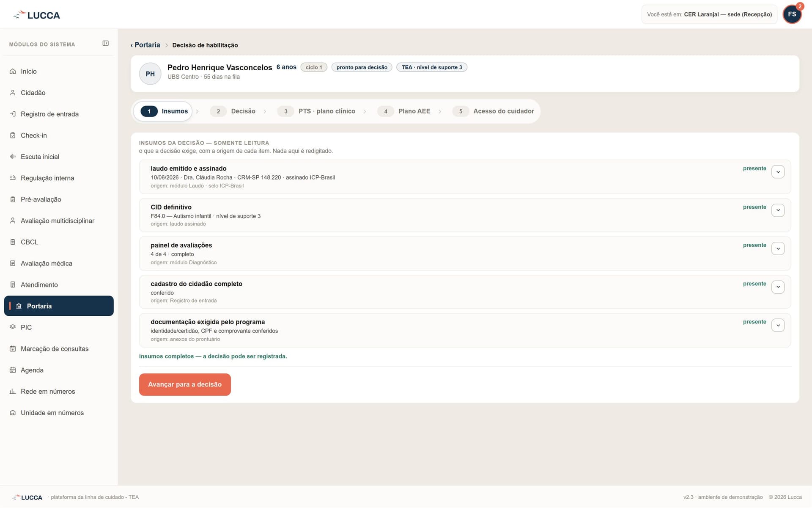
Task: Click the Escuta inicial waveform icon
Action: pos(13,157)
